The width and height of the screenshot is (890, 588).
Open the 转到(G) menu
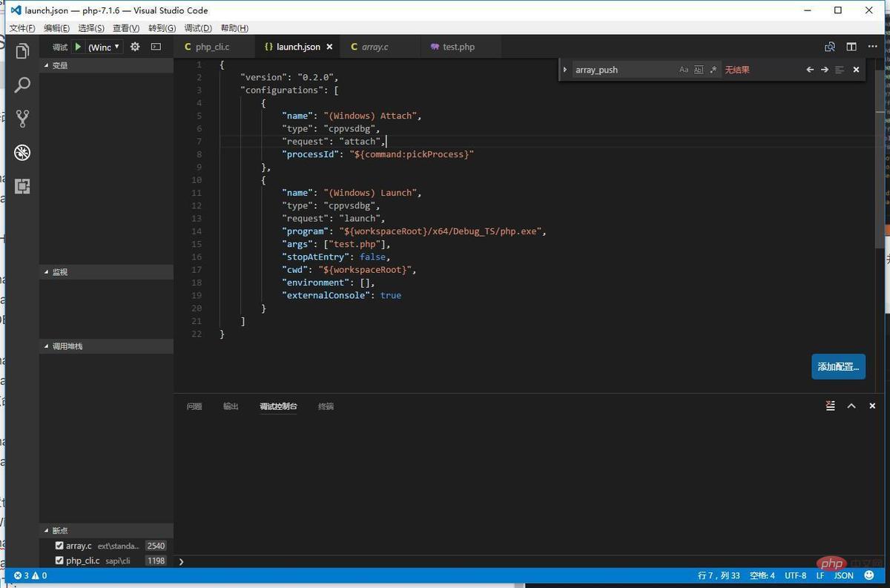[x=162, y=28]
